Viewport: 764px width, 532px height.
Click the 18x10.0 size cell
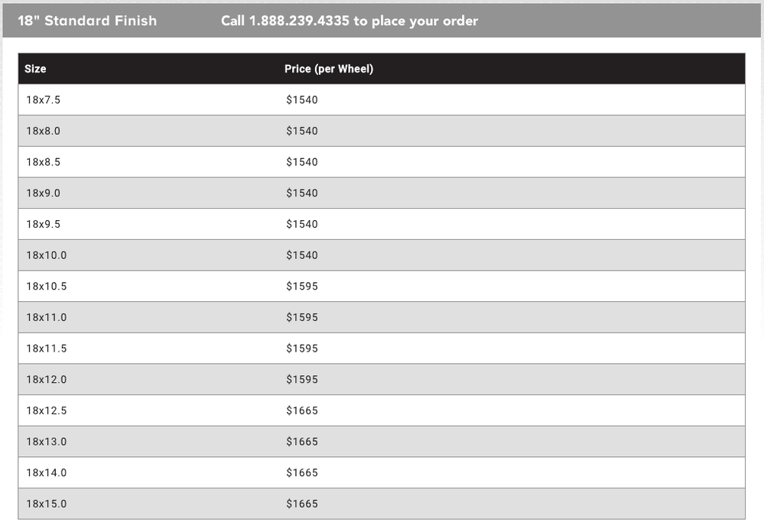[x=46, y=255]
